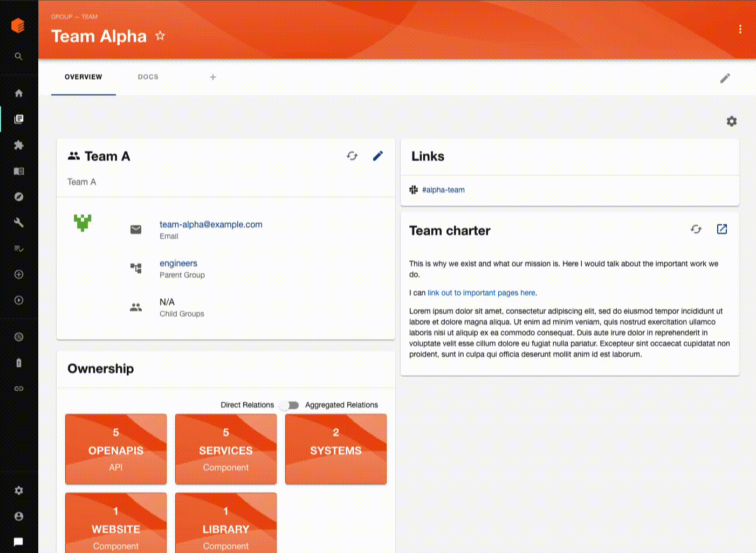Click the 'Team Alpha' page title
The height and width of the screenshot is (553, 756).
pos(99,36)
